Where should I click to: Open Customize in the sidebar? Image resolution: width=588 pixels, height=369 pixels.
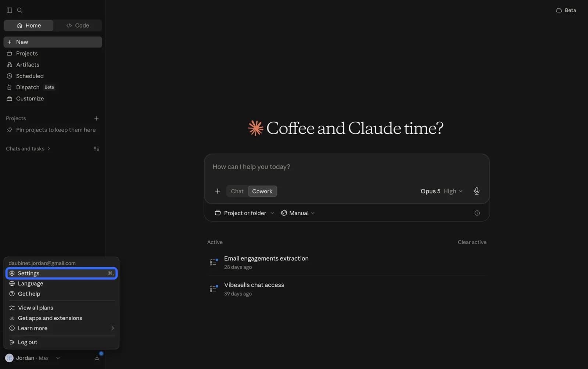(53, 98)
